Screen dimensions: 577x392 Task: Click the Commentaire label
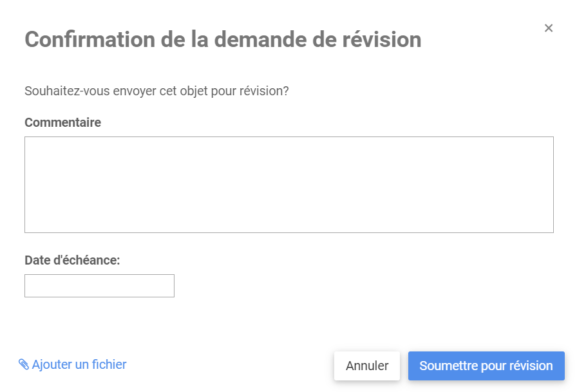[62, 122]
